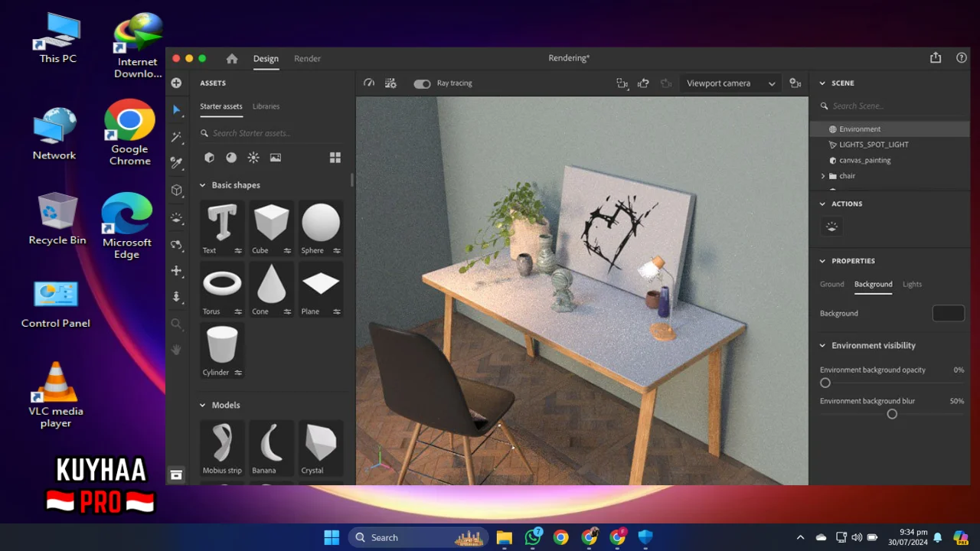Collapse the Models section
The width and height of the screenshot is (980, 551).
click(203, 405)
